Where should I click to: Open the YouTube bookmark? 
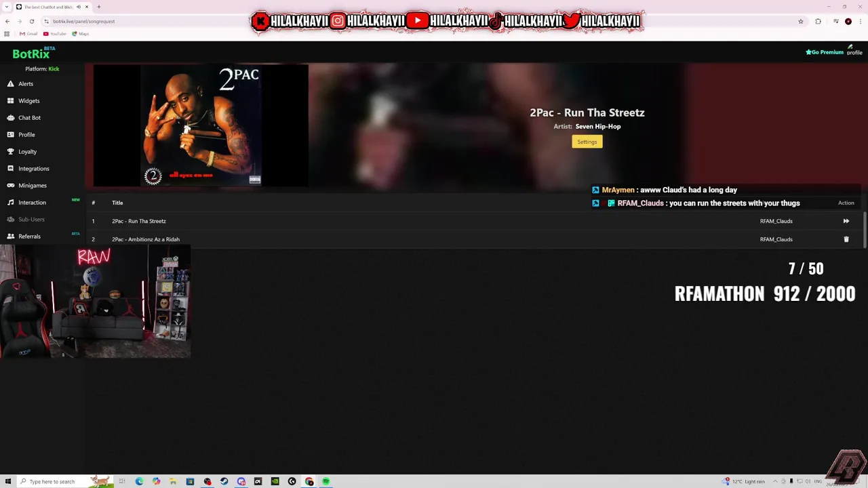pos(55,34)
